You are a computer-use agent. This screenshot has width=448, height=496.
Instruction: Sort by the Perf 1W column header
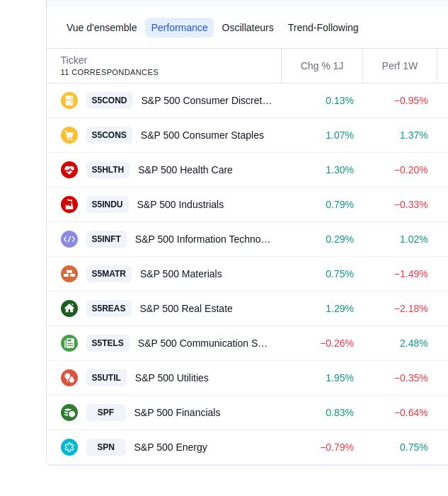[400, 66]
